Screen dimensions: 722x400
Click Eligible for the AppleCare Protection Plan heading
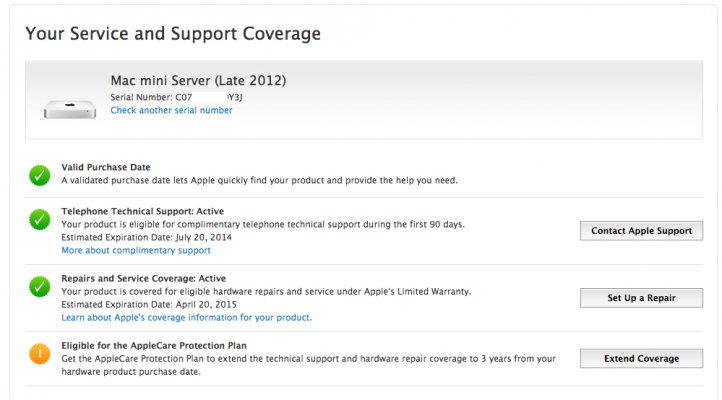coord(154,346)
